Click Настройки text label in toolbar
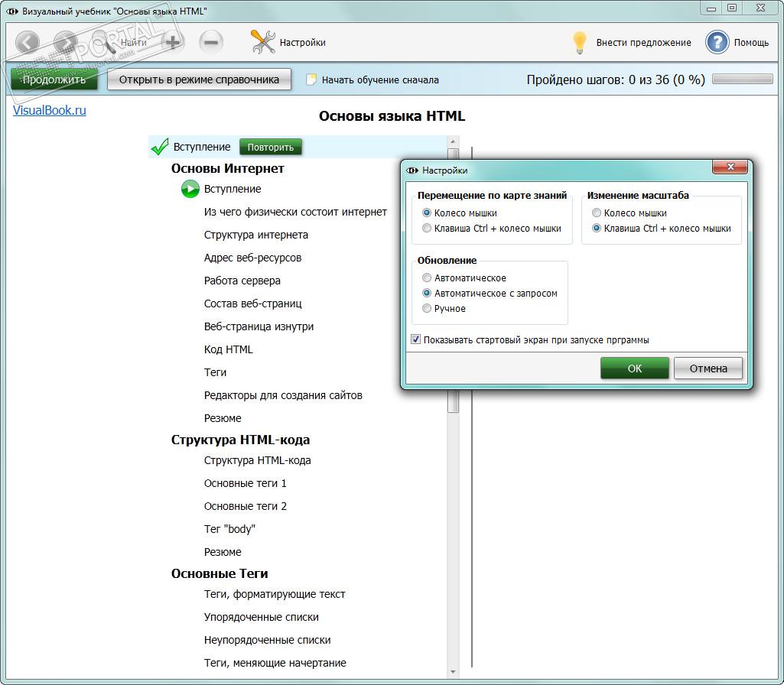This screenshot has height=685, width=784. pyautogui.click(x=302, y=43)
